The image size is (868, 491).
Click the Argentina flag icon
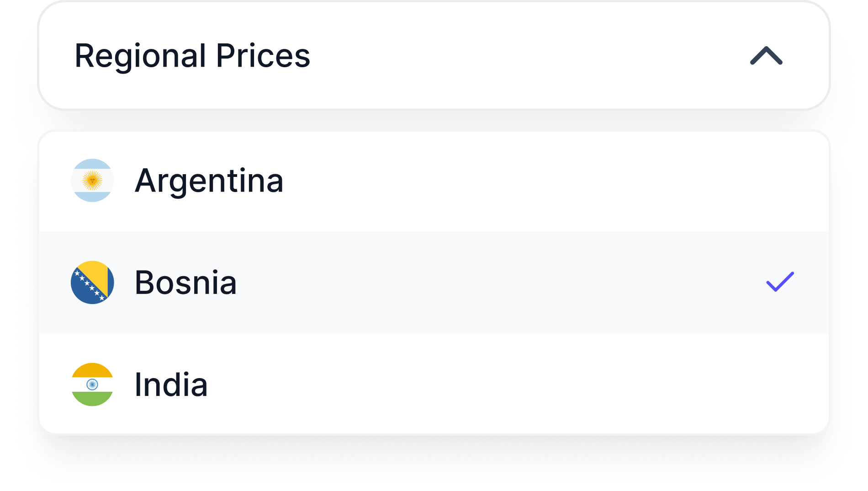(92, 181)
